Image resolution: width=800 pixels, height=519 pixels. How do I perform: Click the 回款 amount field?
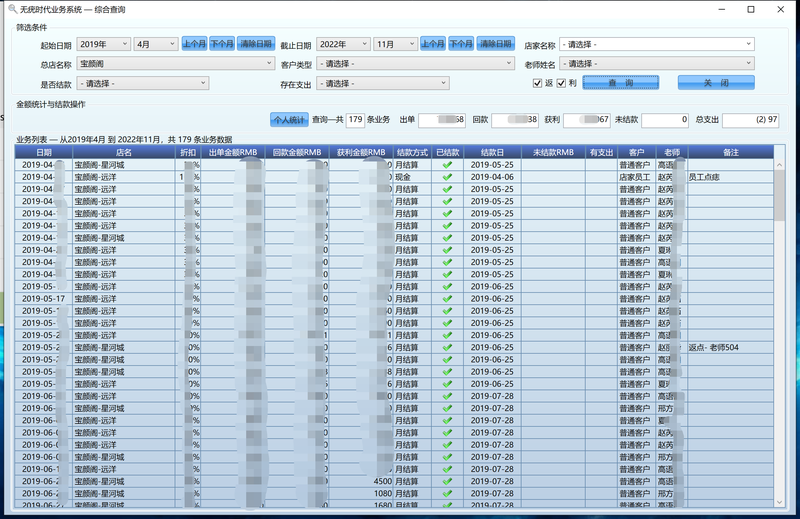pyautogui.click(x=515, y=120)
